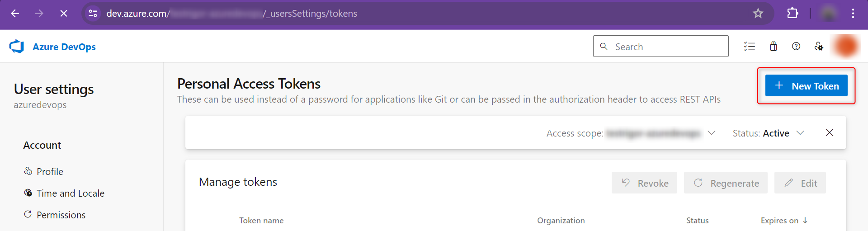
Task: Expand the Status Active dropdown
Action: pyautogui.click(x=800, y=133)
